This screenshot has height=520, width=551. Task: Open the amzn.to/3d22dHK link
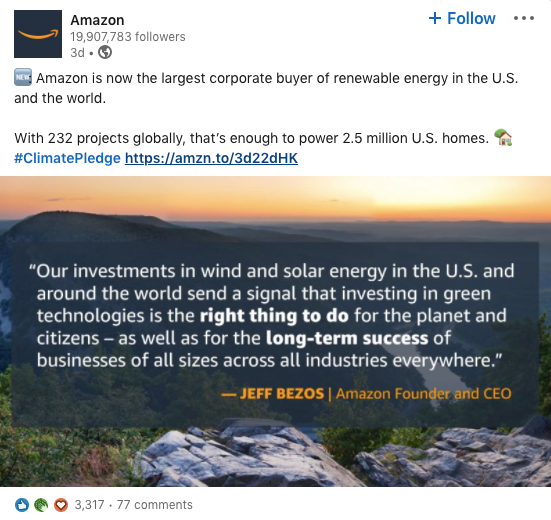[x=212, y=158]
